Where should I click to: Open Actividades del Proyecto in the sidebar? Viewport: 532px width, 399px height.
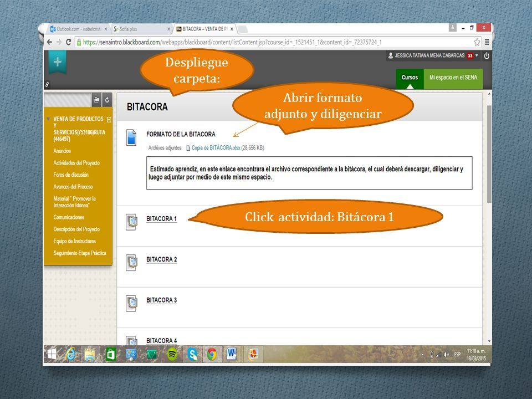point(76,163)
